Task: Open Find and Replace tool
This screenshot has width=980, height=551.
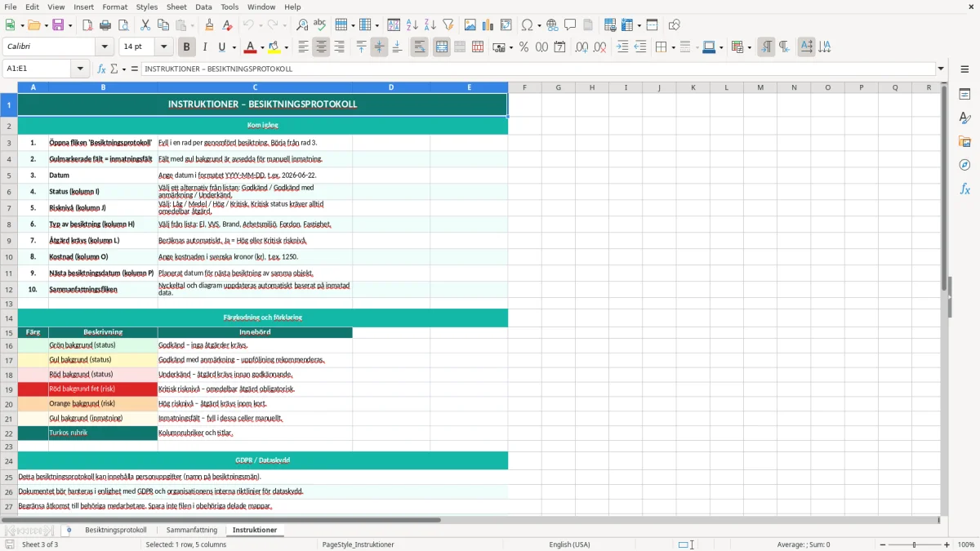Action: pos(302,25)
